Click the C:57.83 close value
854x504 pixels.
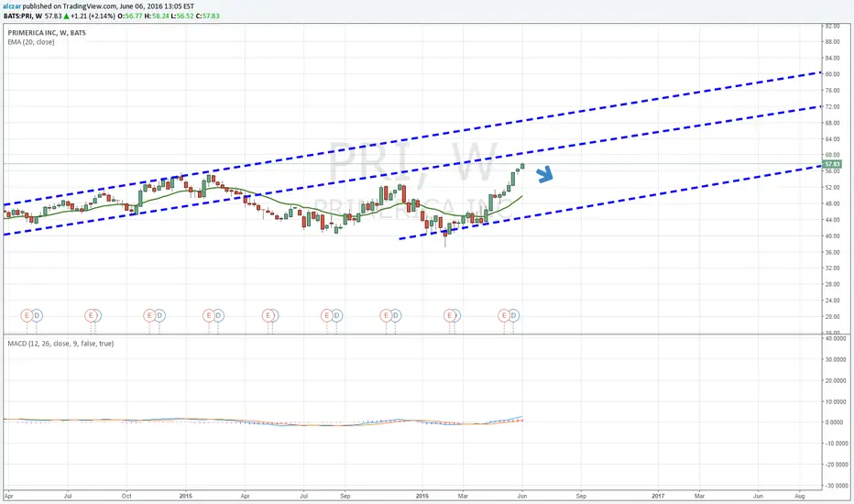point(207,16)
